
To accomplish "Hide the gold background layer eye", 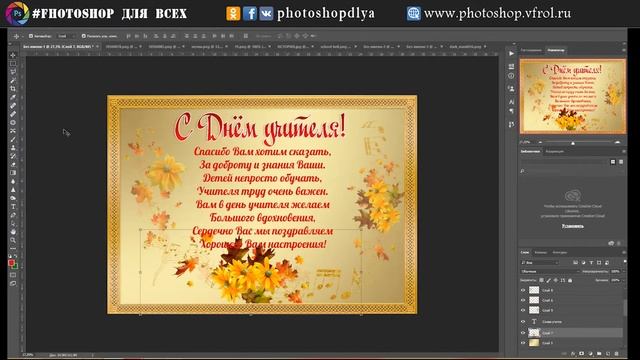I will (x=523, y=343).
